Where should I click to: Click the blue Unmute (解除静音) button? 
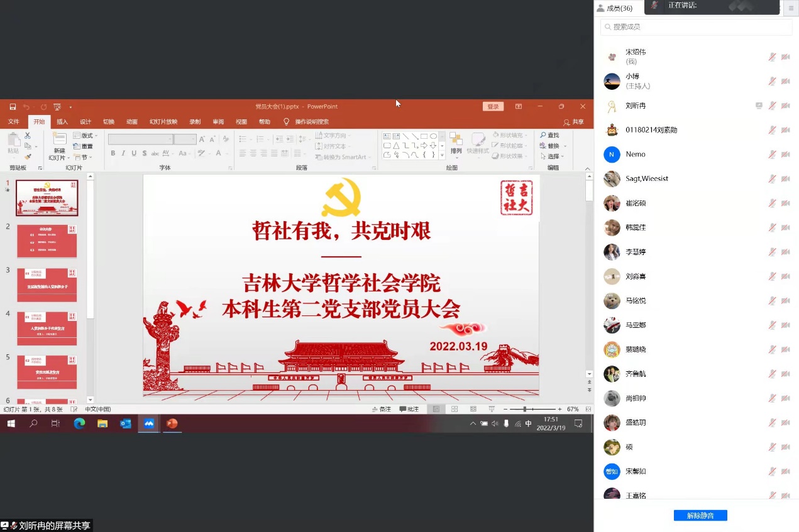click(x=700, y=516)
